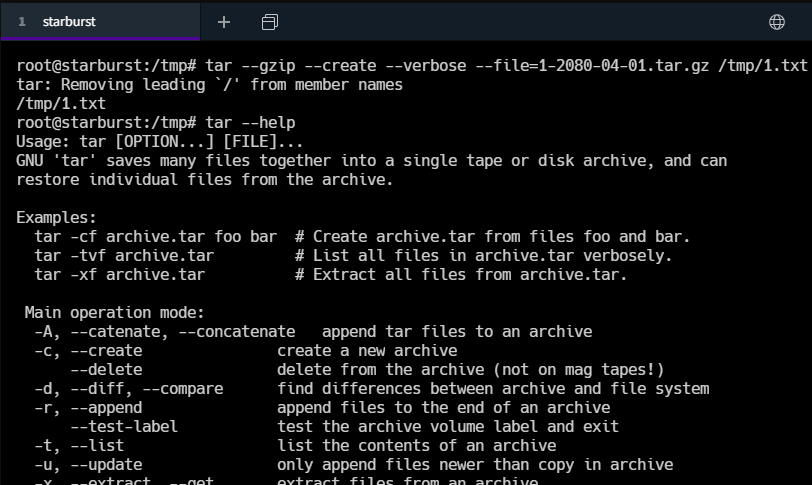812x485 pixels.
Task: Open a new terminal tab with plus icon
Action: 224,22
